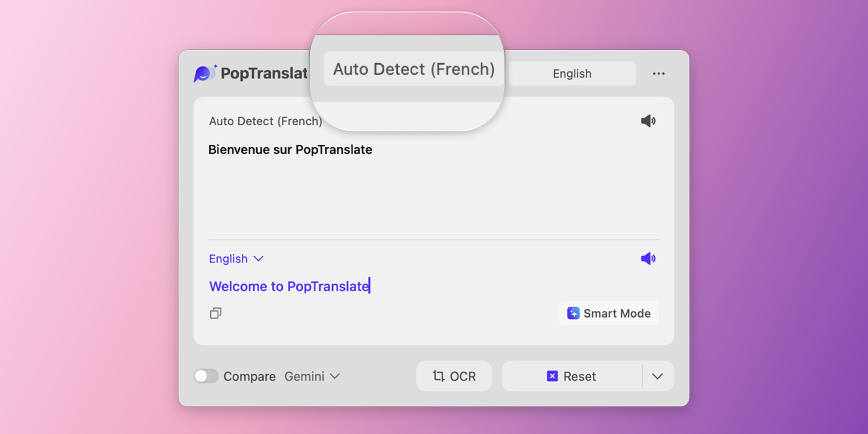The height and width of the screenshot is (434, 868).
Task: Play audio of the English translation
Action: pyautogui.click(x=648, y=259)
